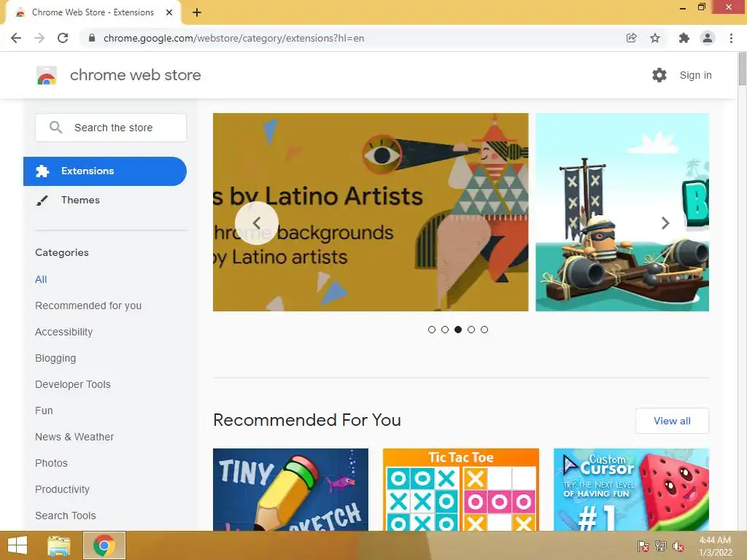Open the Latino Artists banner
This screenshot has width=747, height=560.
click(371, 212)
